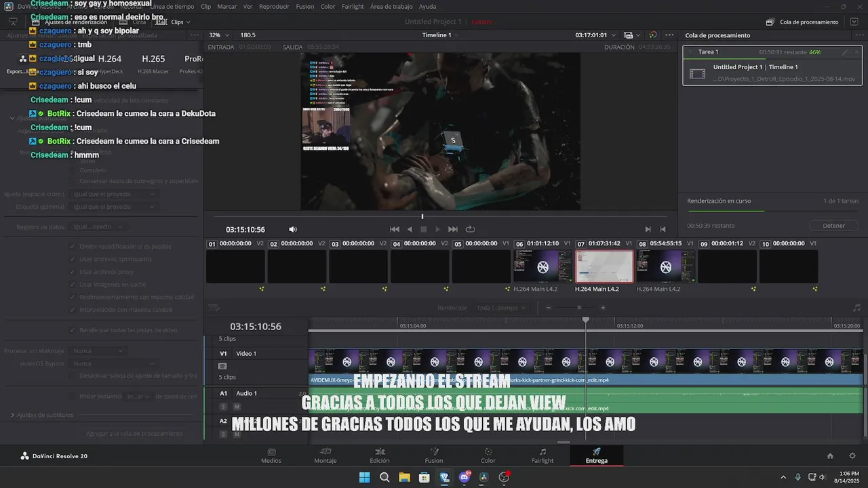Play in reverse in the viewer

point(410,230)
